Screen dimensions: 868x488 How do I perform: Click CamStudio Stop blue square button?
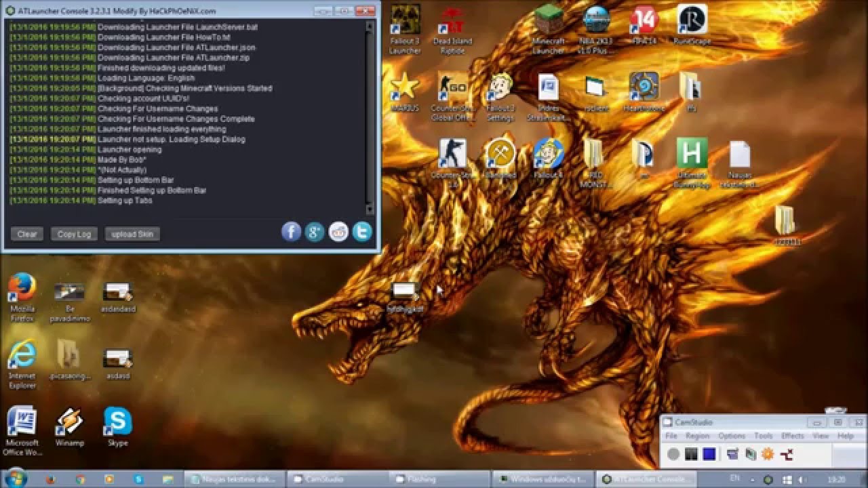coord(709,454)
